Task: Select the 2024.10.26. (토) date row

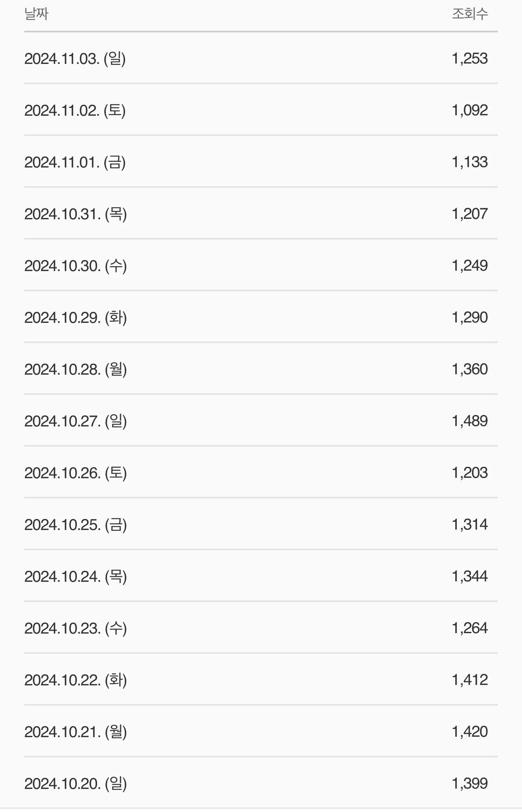Action: [x=261, y=473]
